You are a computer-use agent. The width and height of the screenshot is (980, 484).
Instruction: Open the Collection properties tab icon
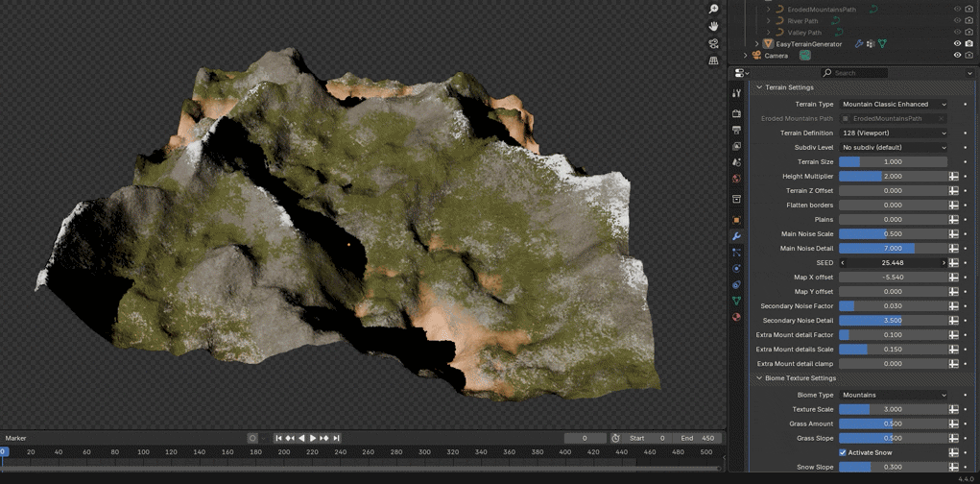coord(736,199)
